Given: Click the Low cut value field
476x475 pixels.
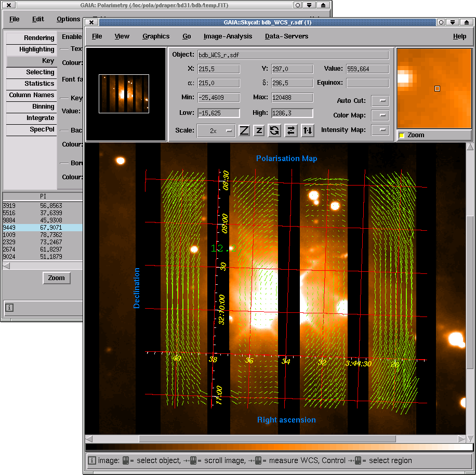Looking at the screenshot, I should coord(219,113).
